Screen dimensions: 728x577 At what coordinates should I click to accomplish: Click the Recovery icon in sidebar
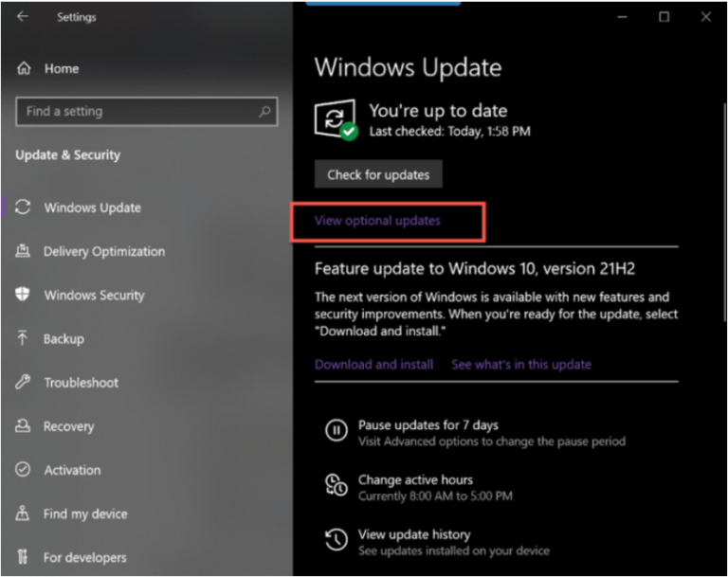23,425
